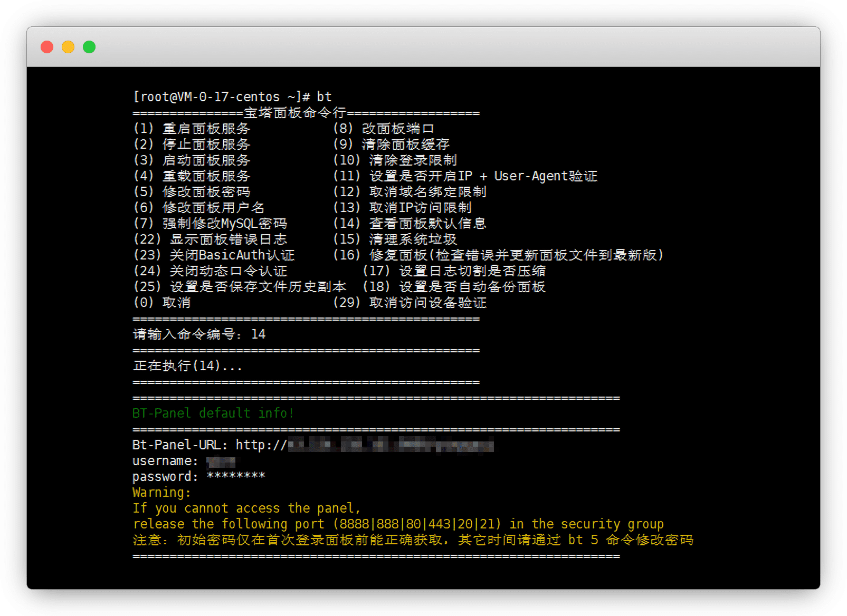This screenshot has width=847, height=616.
Task: Click option (23) 关闭BasicAuth认证
Action: pos(214,255)
